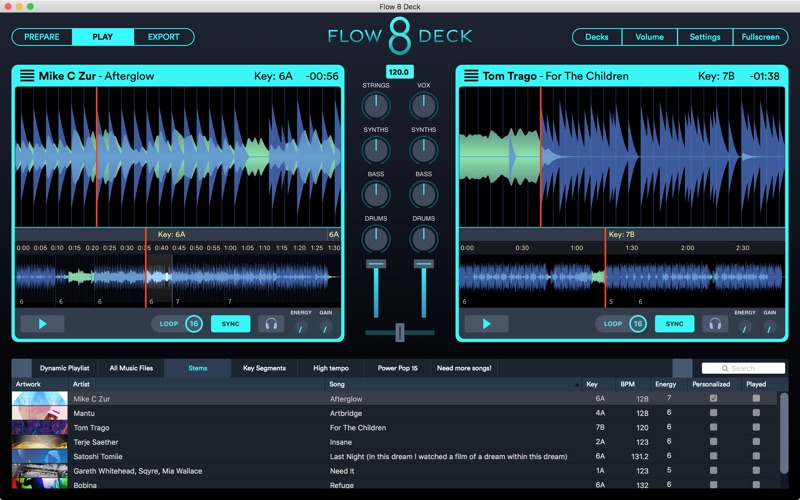Uncheck Personalized for Mike C Zur
This screenshot has height=500, width=800.
pos(713,398)
